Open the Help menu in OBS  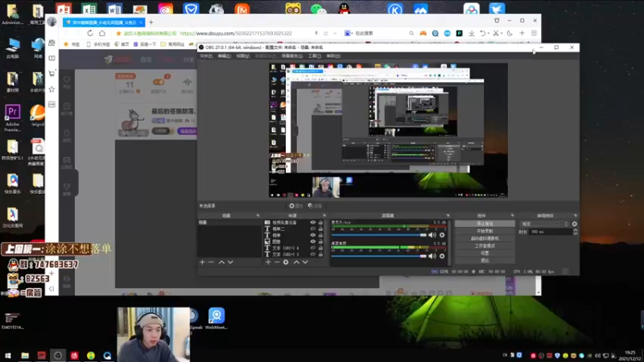(333, 56)
